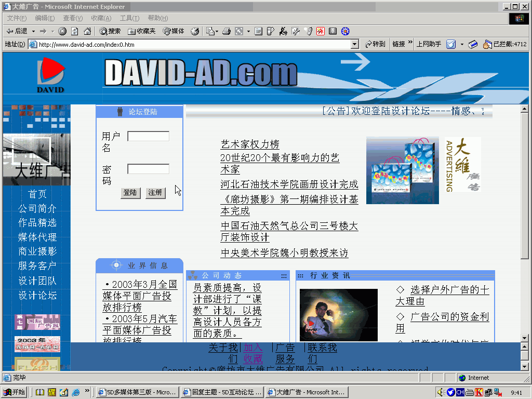Click the 已拦截:4712 popup blocker hand icon

tap(487, 44)
